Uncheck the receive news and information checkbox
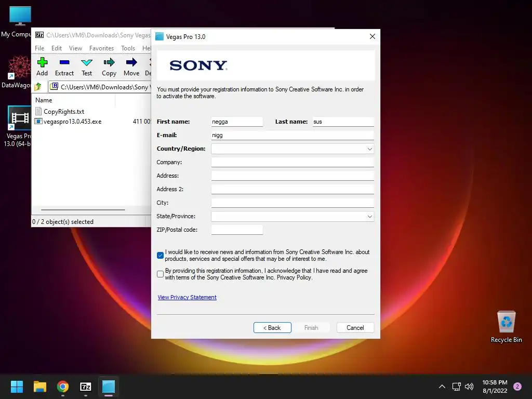The width and height of the screenshot is (532, 399). (x=161, y=255)
